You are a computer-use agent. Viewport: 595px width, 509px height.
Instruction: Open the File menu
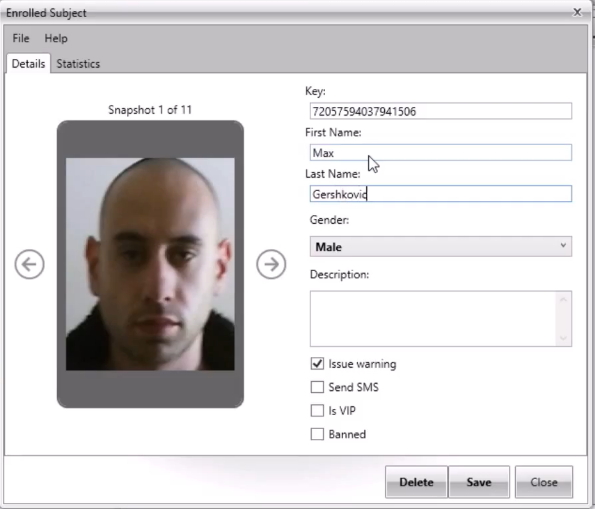click(x=21, y=38)
